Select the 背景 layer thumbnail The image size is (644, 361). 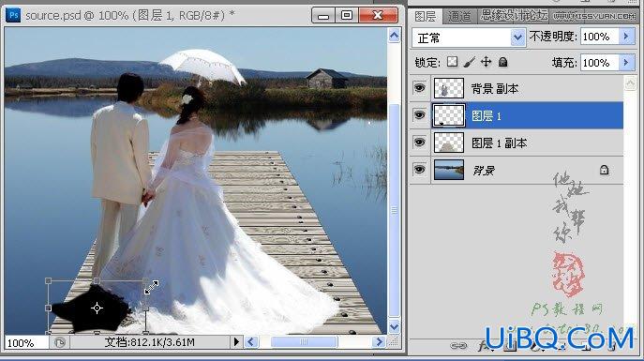tap(448, 170)
